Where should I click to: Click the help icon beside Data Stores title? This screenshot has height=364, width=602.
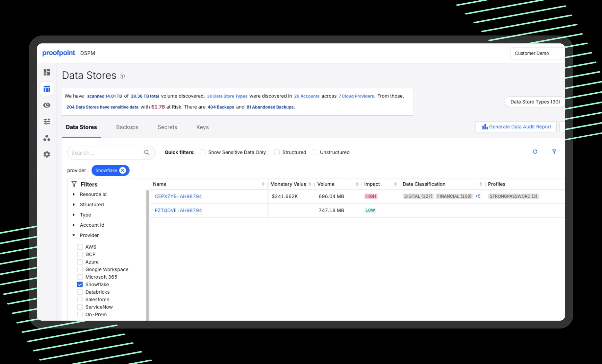[122, 76]
